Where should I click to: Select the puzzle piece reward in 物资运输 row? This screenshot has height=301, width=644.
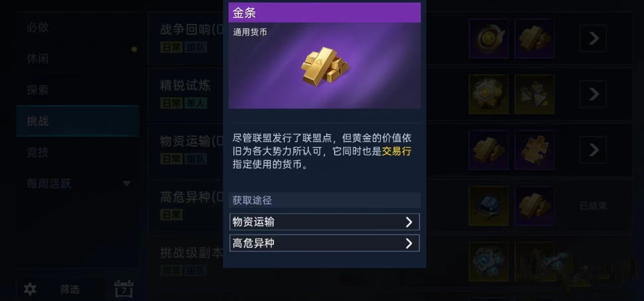[x=534, y=150]
